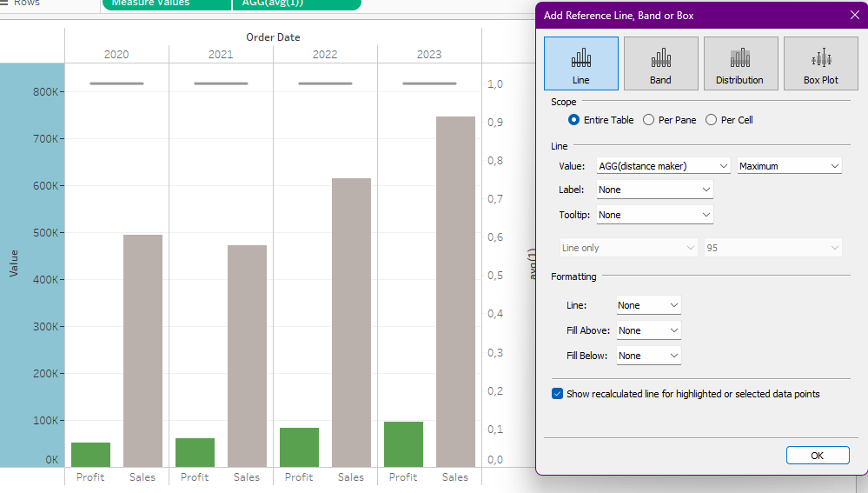Viewport: 868px width, 493px height.
Task: Set scope to Per Cell
Action: coord(711,120)
